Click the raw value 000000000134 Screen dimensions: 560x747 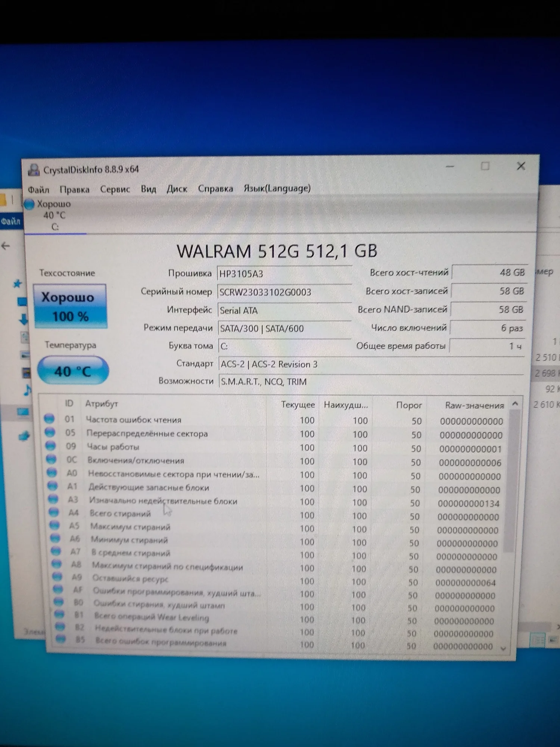[469, 504]
